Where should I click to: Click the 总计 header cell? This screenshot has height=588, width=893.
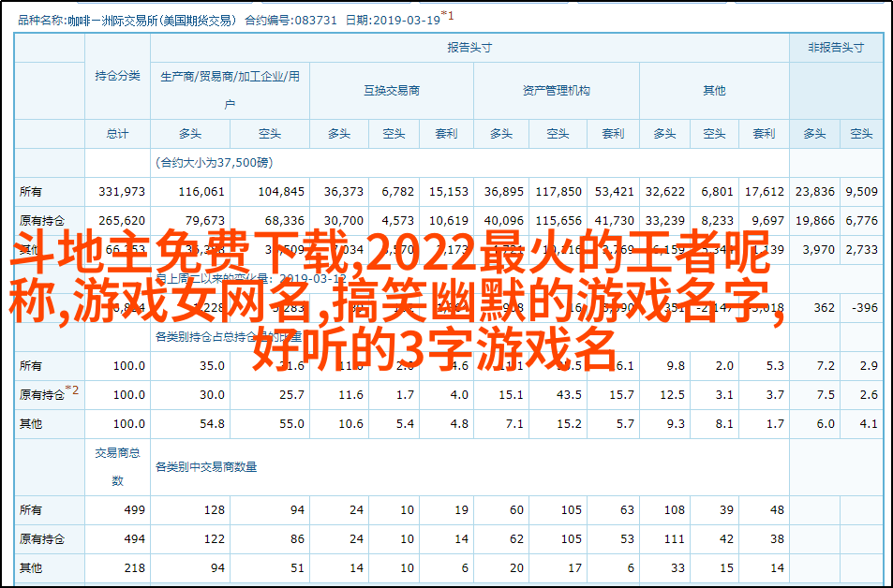117,134
